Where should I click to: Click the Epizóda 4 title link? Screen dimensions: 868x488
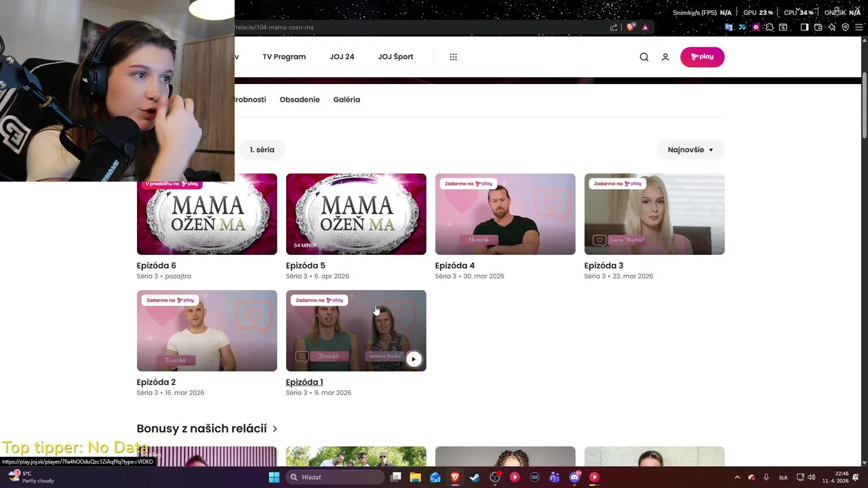tap(455, 266)
